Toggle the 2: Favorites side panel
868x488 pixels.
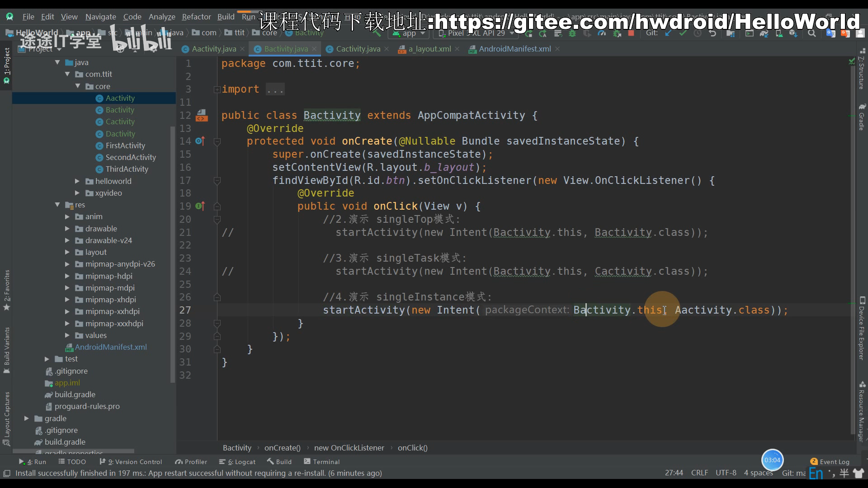tap(6, 290)
